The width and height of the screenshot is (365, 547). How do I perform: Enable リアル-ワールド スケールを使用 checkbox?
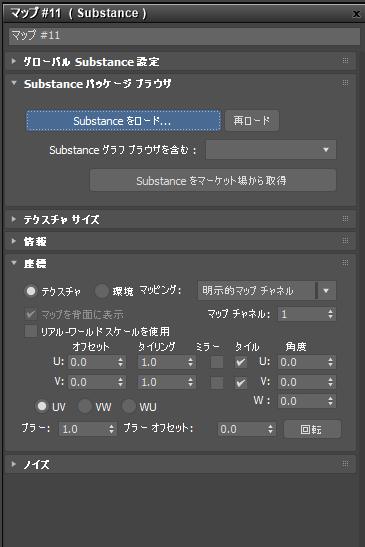(31, 331)
